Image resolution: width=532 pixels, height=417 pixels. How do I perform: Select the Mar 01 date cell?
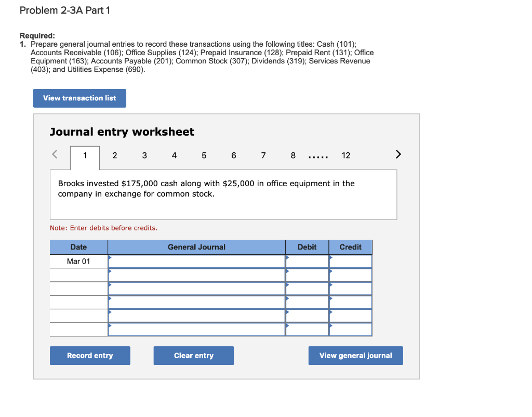point(78,261)
